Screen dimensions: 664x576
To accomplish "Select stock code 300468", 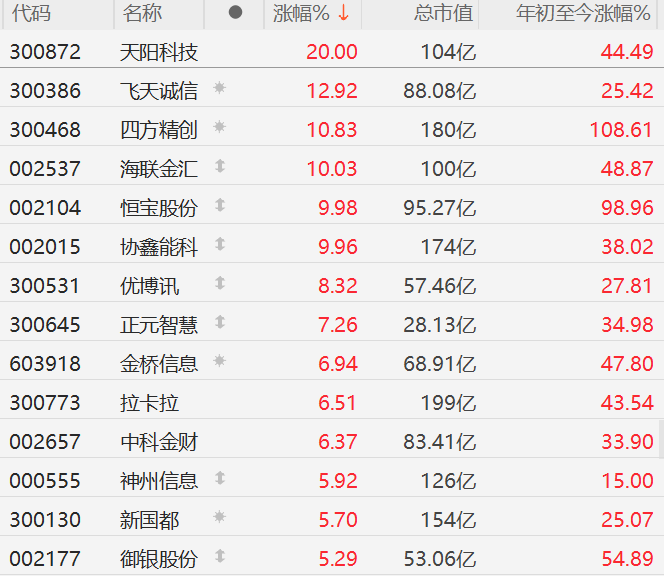I will 45,130.
